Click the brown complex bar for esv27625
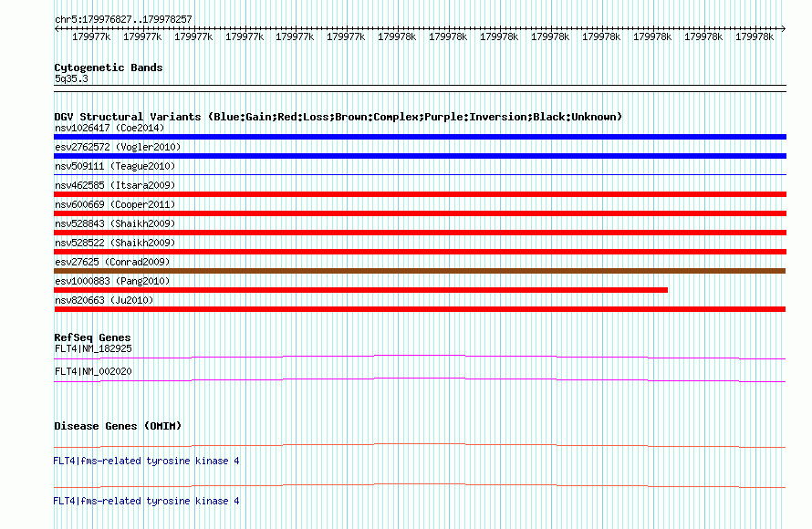The height and width of the screenshot is (529, 812). (420, 271)
